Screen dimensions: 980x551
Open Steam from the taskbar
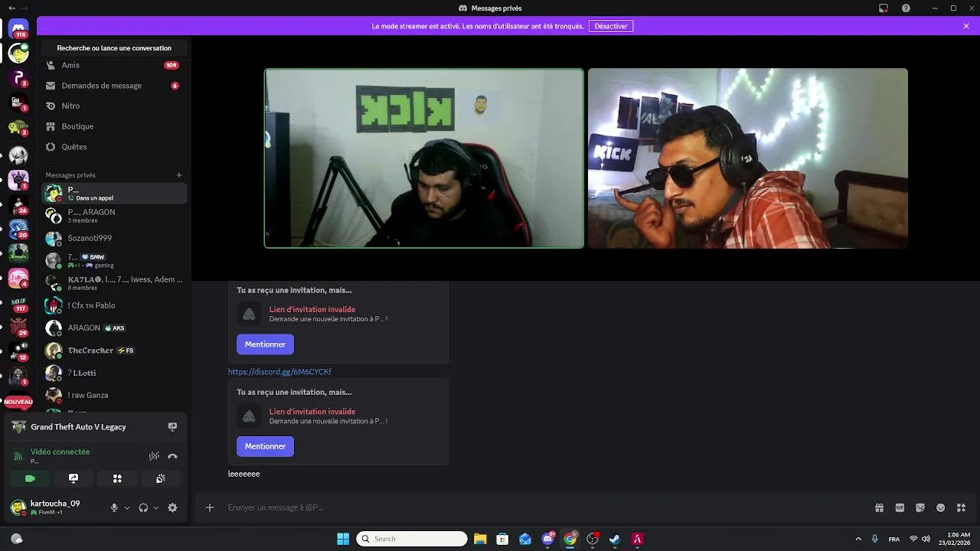point(614,539)
